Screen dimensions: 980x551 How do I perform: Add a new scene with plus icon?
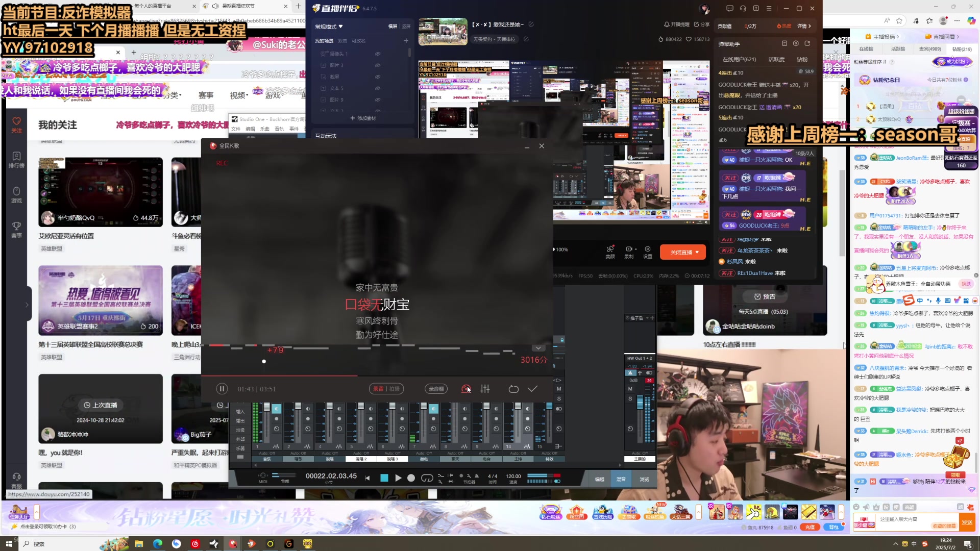pyautogui.click(x=406, y=41)
